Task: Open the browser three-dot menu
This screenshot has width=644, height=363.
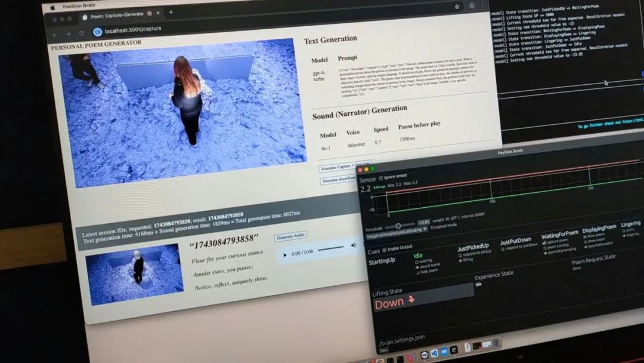Action: coord(482,5)
